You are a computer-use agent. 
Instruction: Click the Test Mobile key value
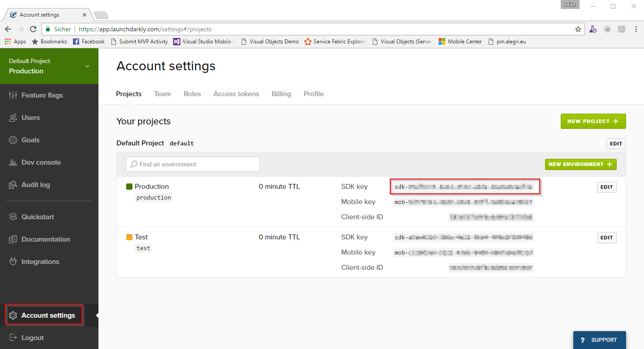pos(464,252)
